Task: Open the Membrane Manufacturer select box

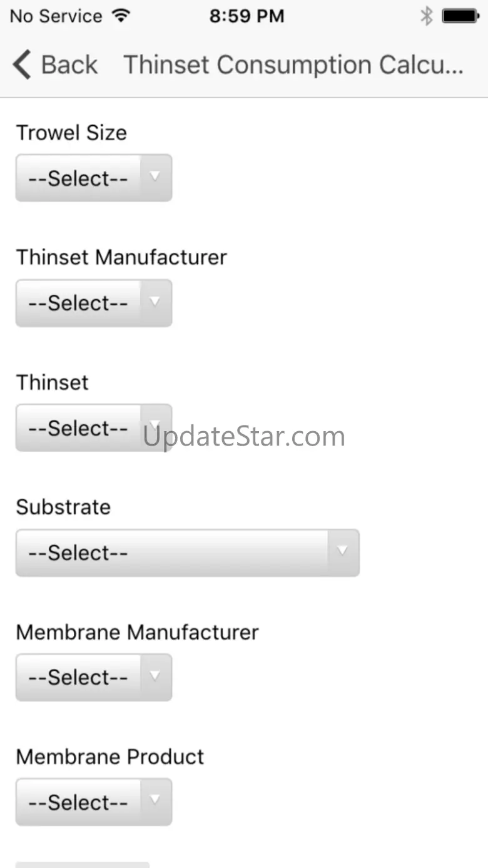Action: pos(93,677)
